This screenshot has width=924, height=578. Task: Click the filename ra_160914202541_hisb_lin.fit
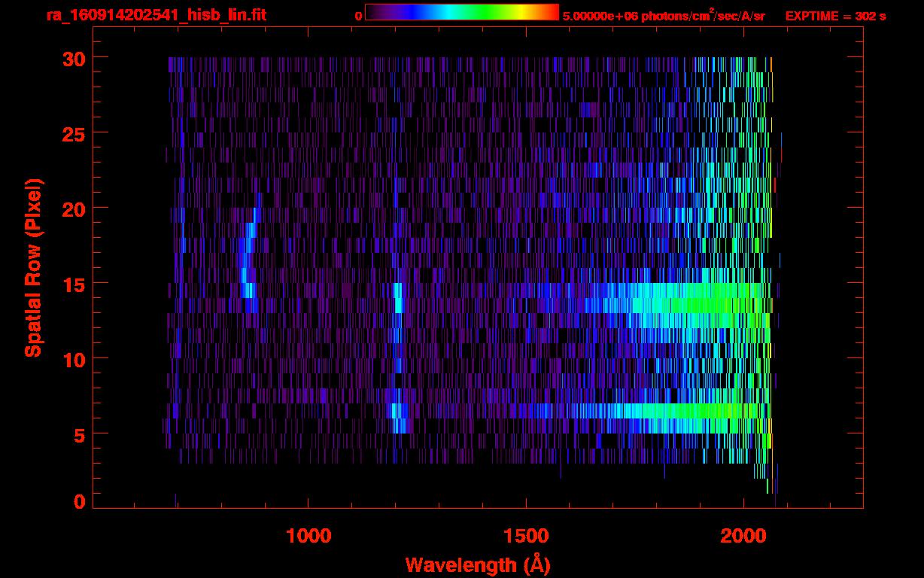coord(156,15)
